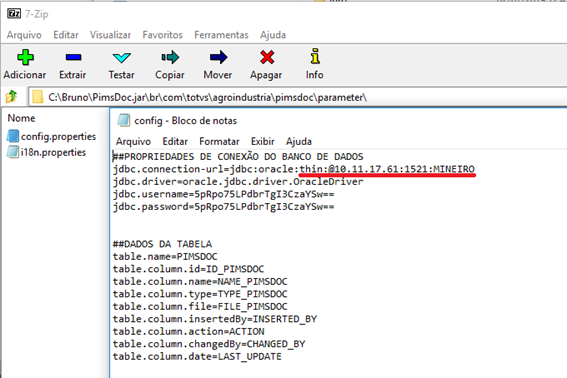Click the Apagar red X icon
Screen dimensions: 567x378
(267, 57)
